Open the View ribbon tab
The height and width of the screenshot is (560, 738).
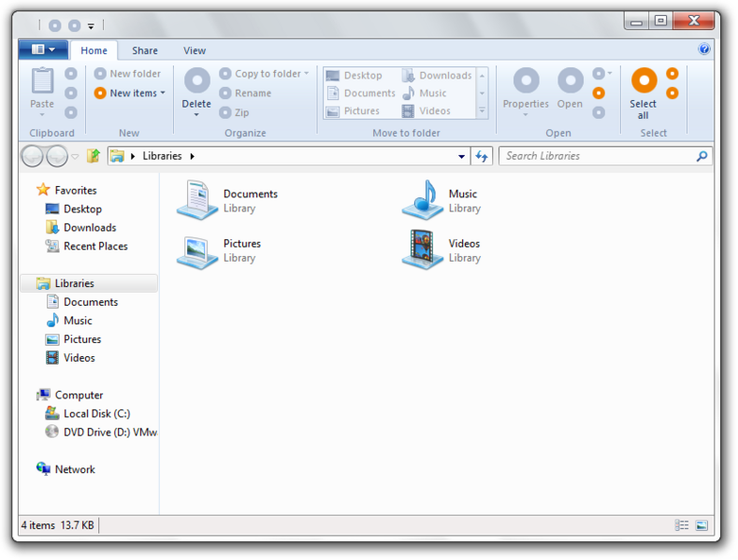pyautogui.click(x=195, y=50)
